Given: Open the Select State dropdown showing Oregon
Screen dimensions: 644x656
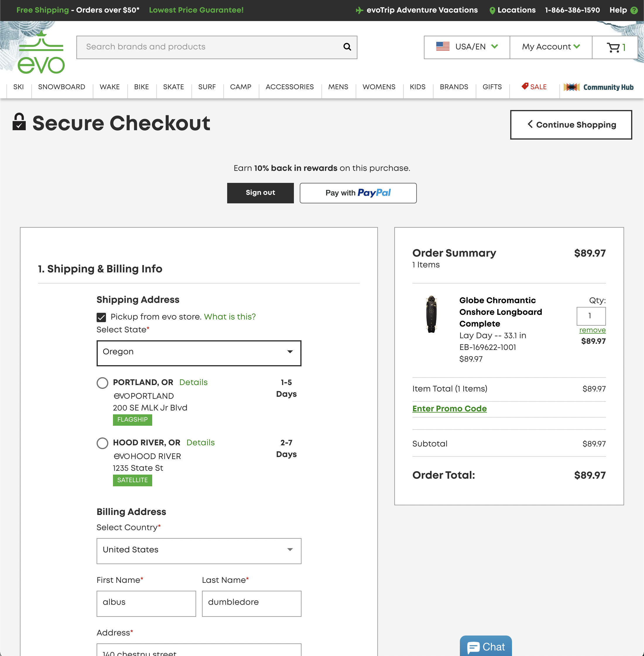Looking at the screenshot, I should (198, 353).
